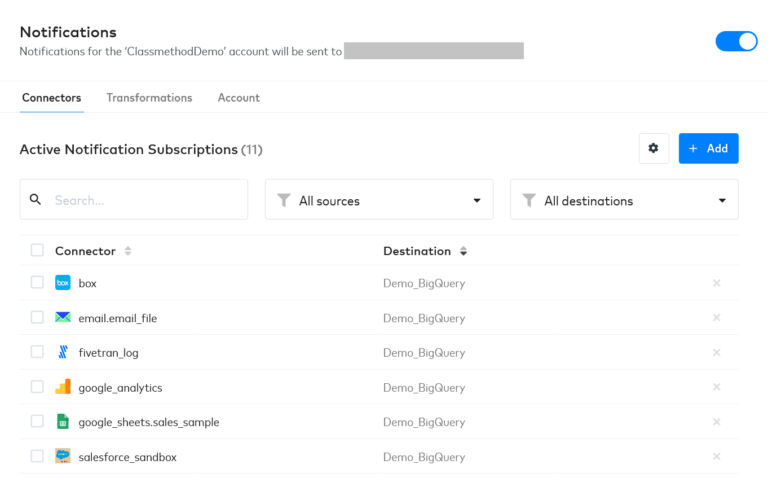Click the google_analytics bar chart icon
This screenshot has width=768, height=478.
(x=63, y=387)
